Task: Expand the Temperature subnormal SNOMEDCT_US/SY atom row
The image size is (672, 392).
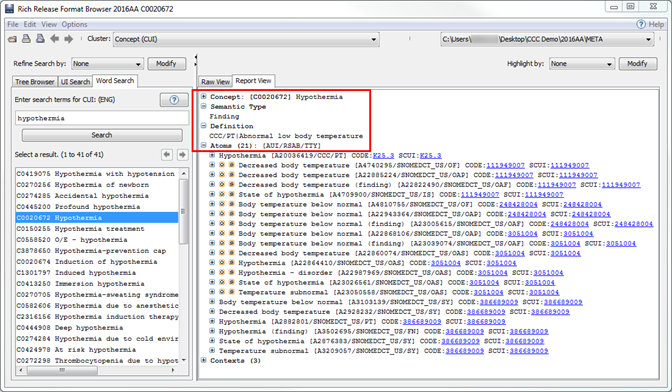Action: [212, 350]
